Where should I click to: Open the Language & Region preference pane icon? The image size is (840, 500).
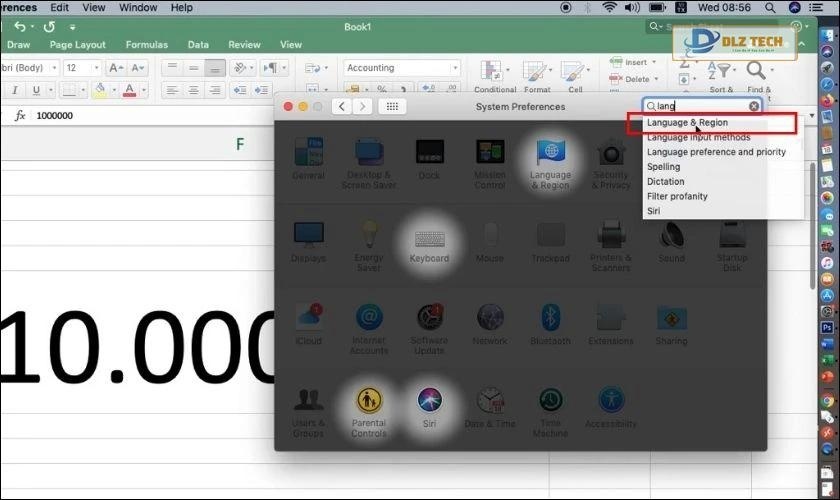[x=550, y=154]
